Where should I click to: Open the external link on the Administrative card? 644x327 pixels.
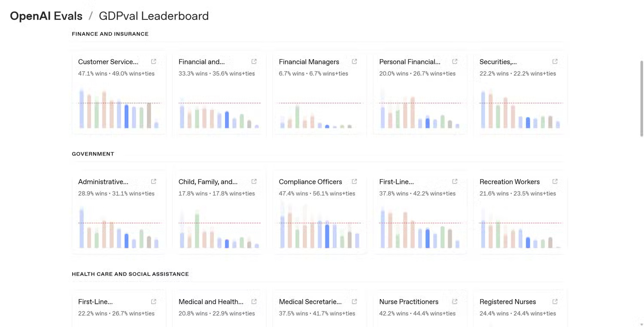153,181
